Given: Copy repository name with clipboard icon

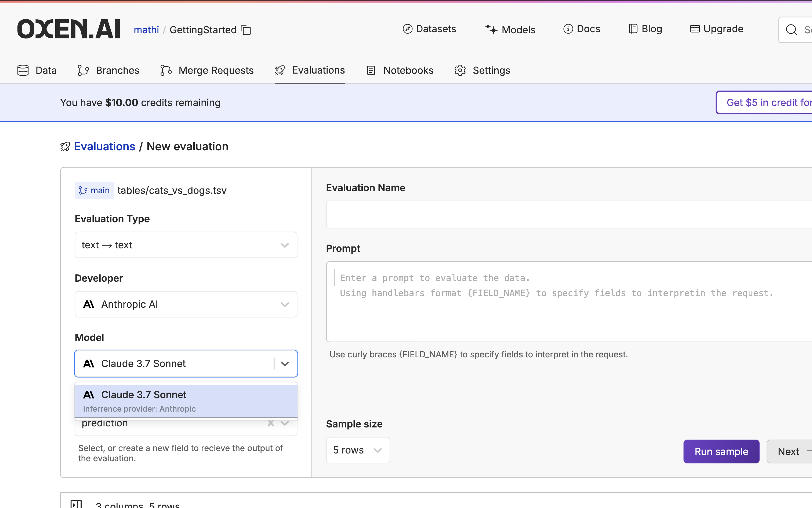Looking at the screenshot, I should tap(246, 30).
